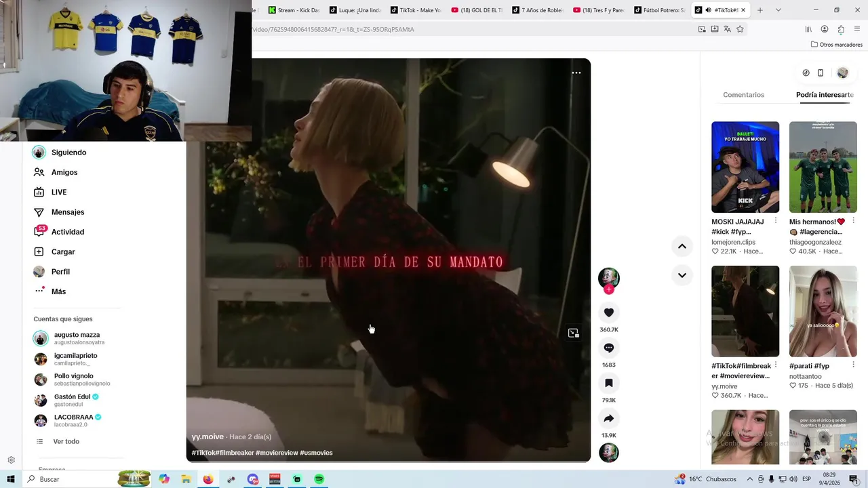Save video with the bookmark icon
This screenshot has height=488, width=868.
pos(609,383)
